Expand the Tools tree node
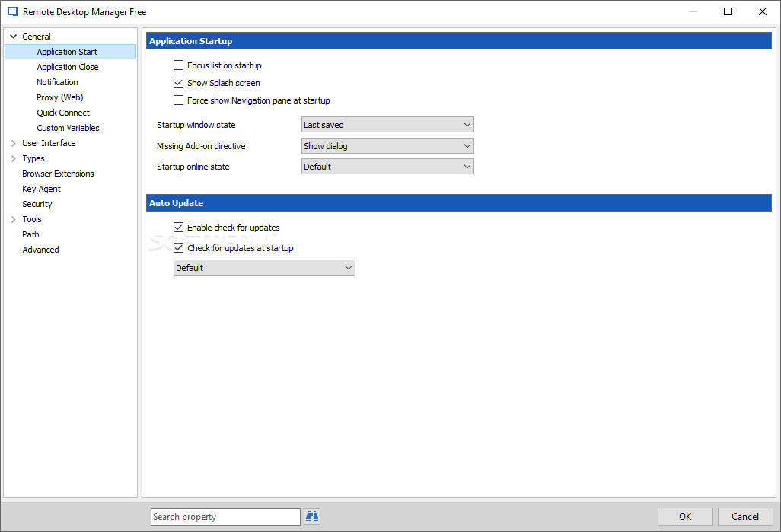 [14, 219]
